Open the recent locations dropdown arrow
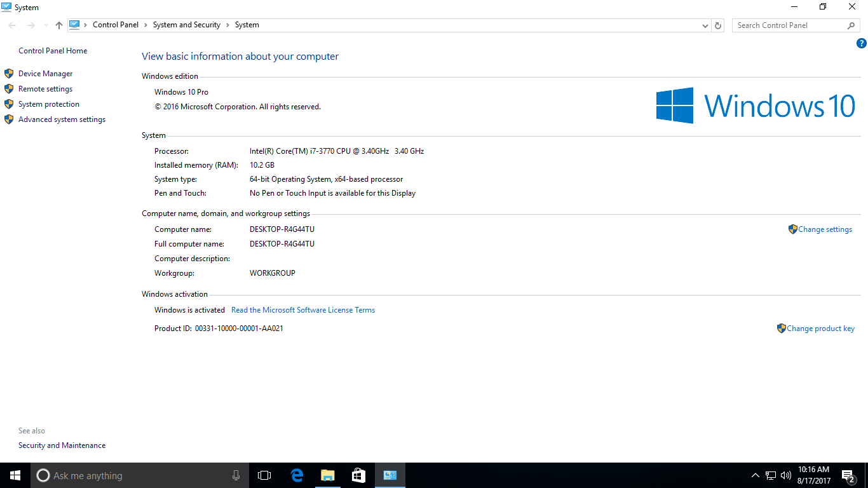The width and height of the screenshot is (868, 488). tap(46, 25)
